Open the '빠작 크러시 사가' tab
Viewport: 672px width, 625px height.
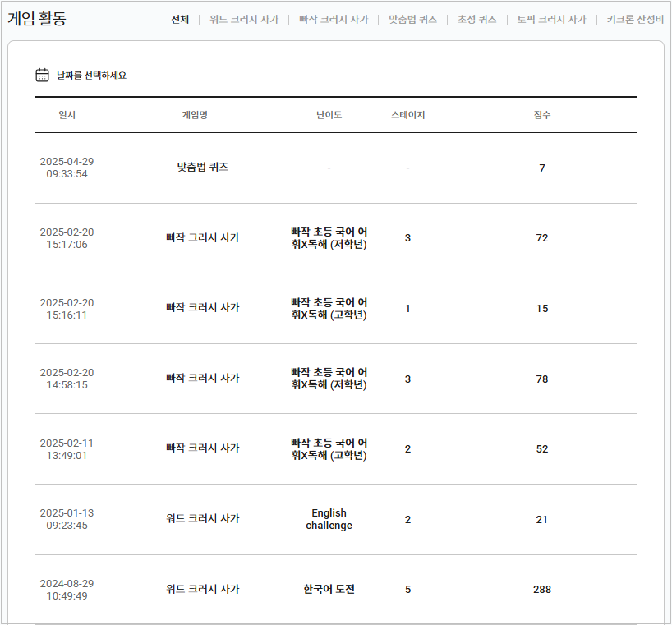pyautogui.click(x=334, y=19)
